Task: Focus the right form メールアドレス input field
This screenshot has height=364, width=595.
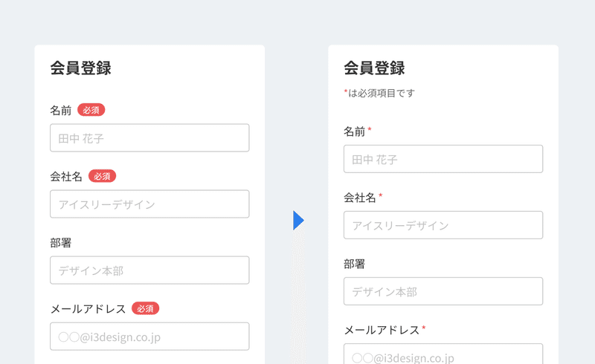Action: [443, 354]
